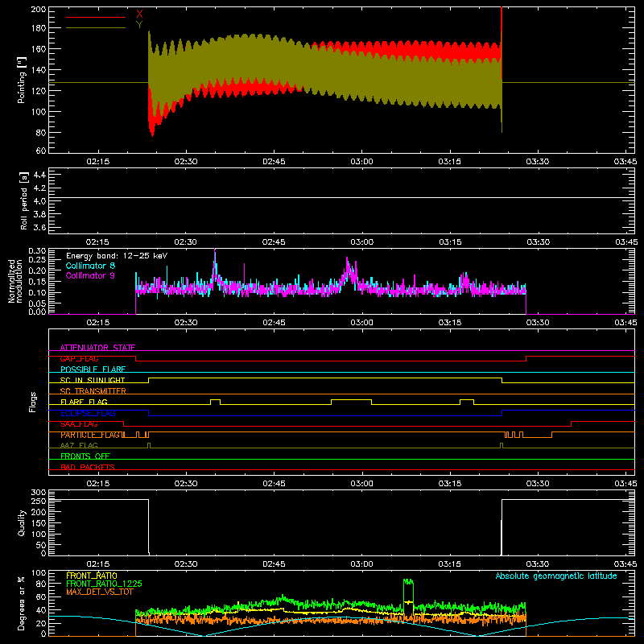Click the Flags axis title

(32, 402)
